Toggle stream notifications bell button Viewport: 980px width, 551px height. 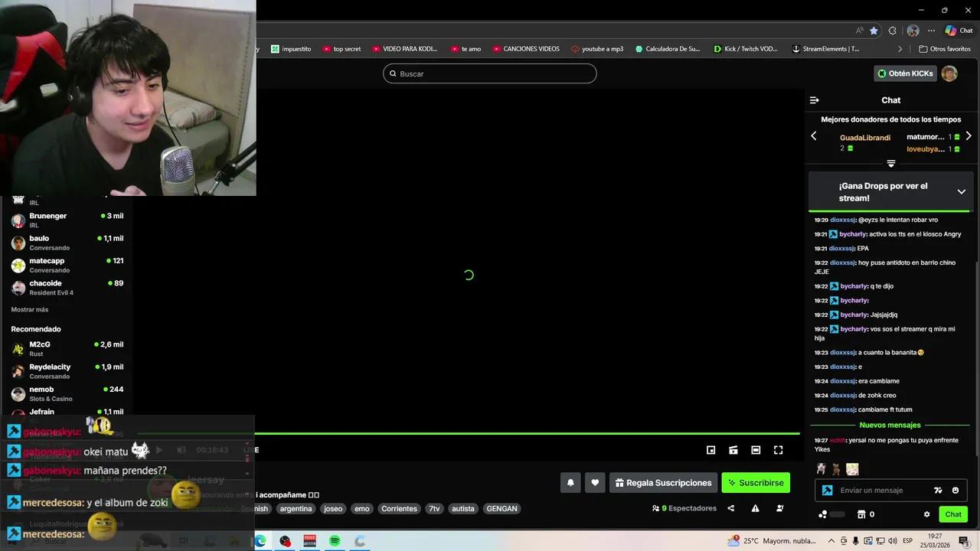click(570, 483)
